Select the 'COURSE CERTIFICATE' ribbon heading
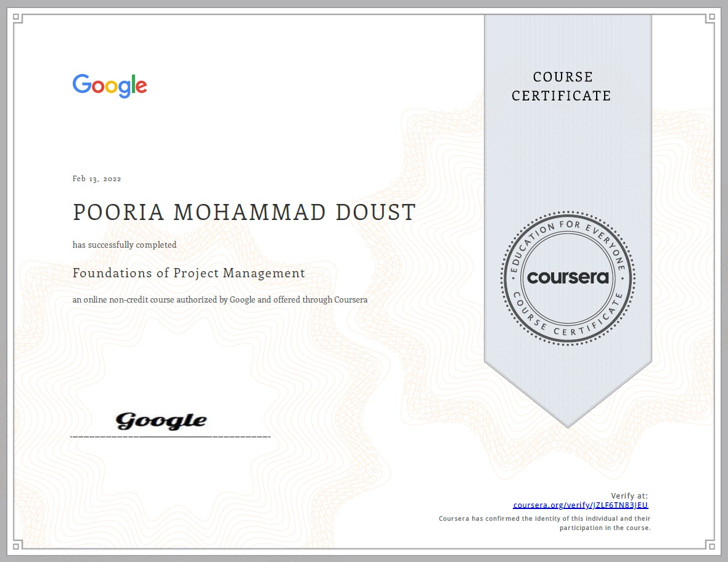 point(562,86)
